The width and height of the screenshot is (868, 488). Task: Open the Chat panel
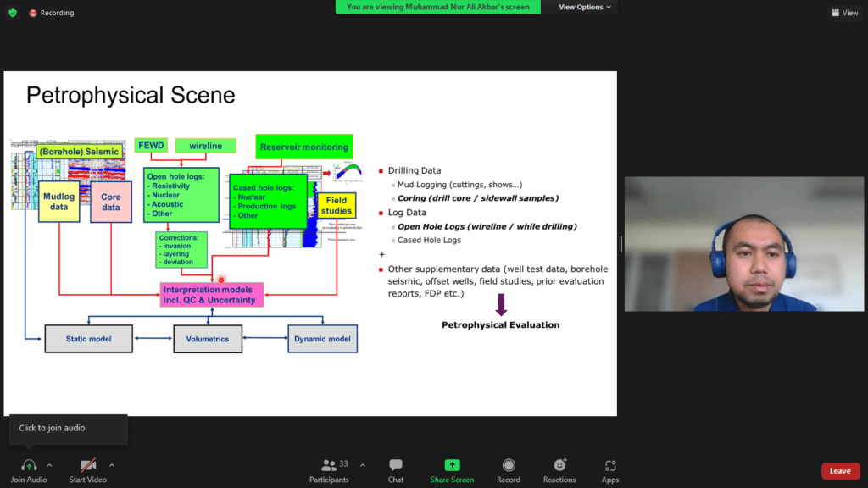[x=396, y=465]
